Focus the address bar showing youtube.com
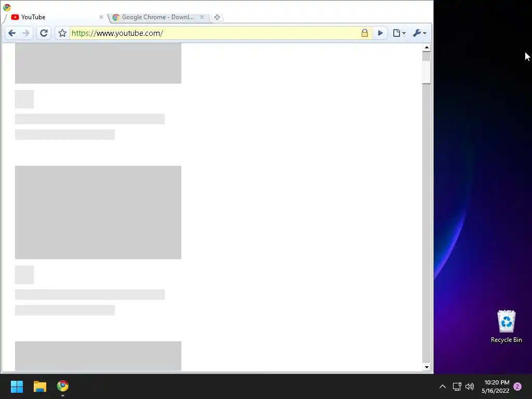Screen dimensions: 532x399 tap(214, 33)
